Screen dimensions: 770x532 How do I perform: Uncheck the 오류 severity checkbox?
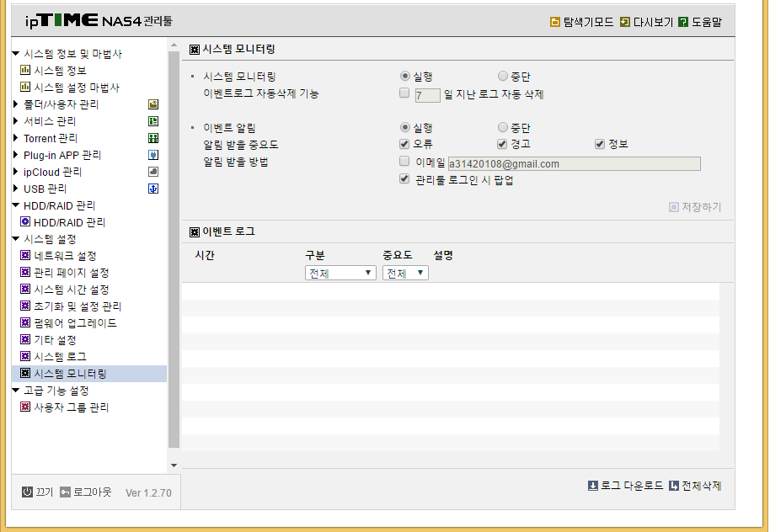[x=404, y=144]
